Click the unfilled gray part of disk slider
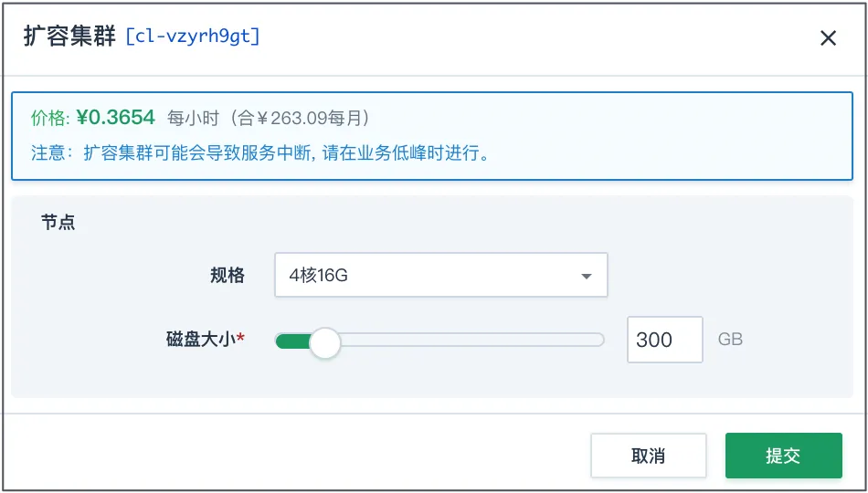Screen dimensions: 868x493 point(471,341)
